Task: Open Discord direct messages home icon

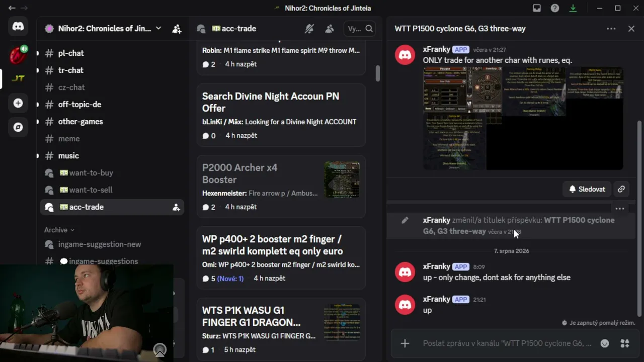Action: (18, 27)
